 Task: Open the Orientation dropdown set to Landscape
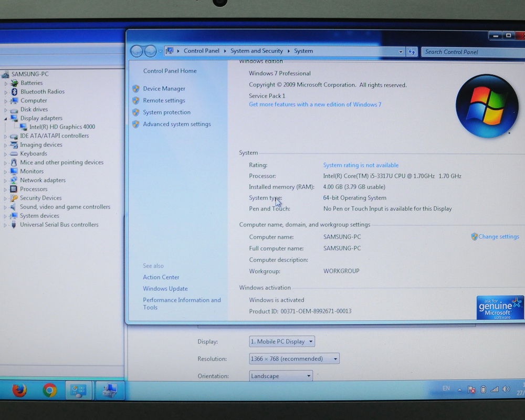(x=280, y=376)
